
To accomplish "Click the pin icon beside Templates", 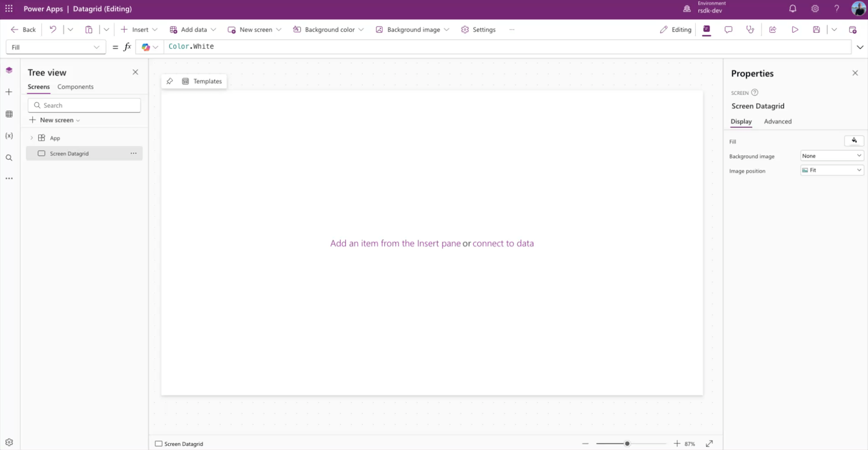I will tap(170, 81).
